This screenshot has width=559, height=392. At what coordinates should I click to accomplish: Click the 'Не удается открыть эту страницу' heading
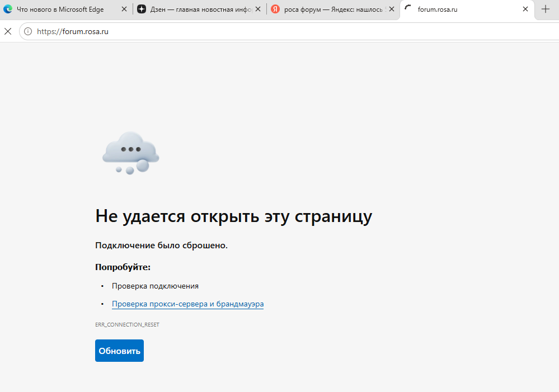click(234, 216)
